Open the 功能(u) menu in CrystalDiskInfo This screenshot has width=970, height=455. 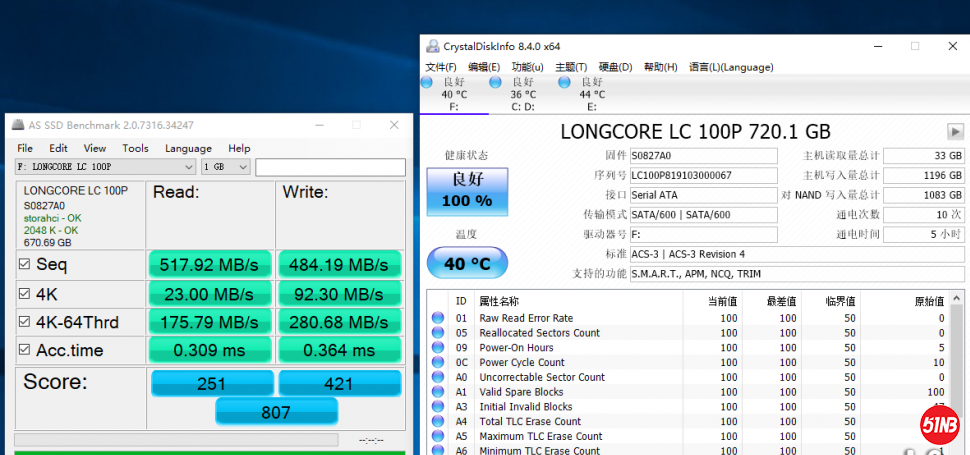pyautogui.click(x=527, y=67)
